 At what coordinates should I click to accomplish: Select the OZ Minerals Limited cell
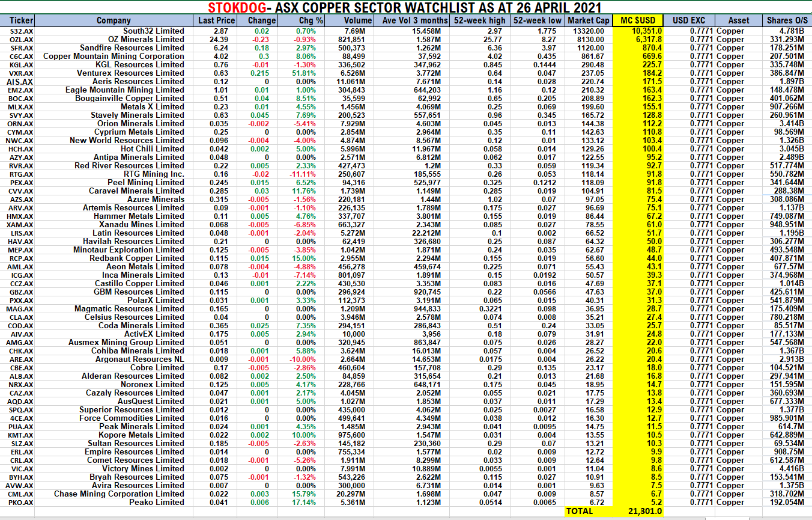145,39
